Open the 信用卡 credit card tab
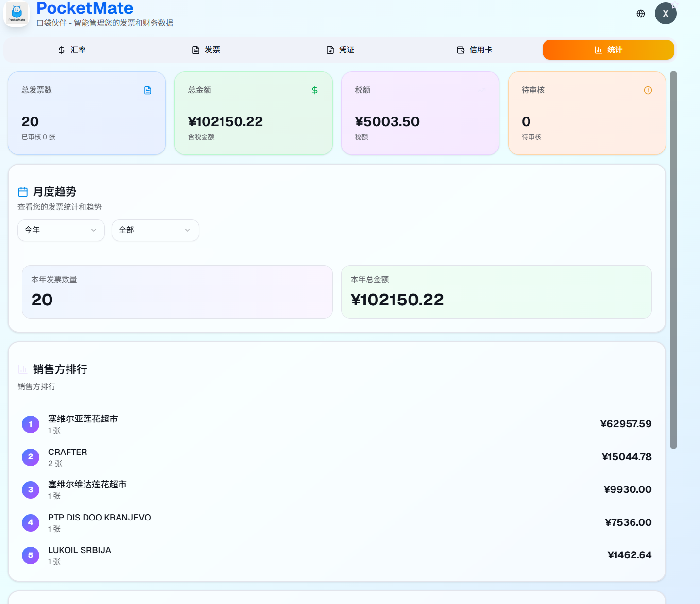Image resolution: width=700 pixels, height=604 pixels. [474, 50]
